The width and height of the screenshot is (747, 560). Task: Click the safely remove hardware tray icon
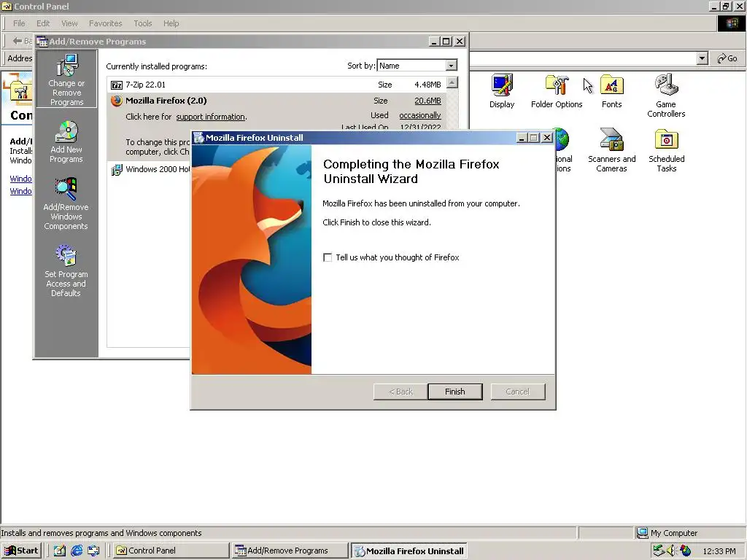point(659,551)
